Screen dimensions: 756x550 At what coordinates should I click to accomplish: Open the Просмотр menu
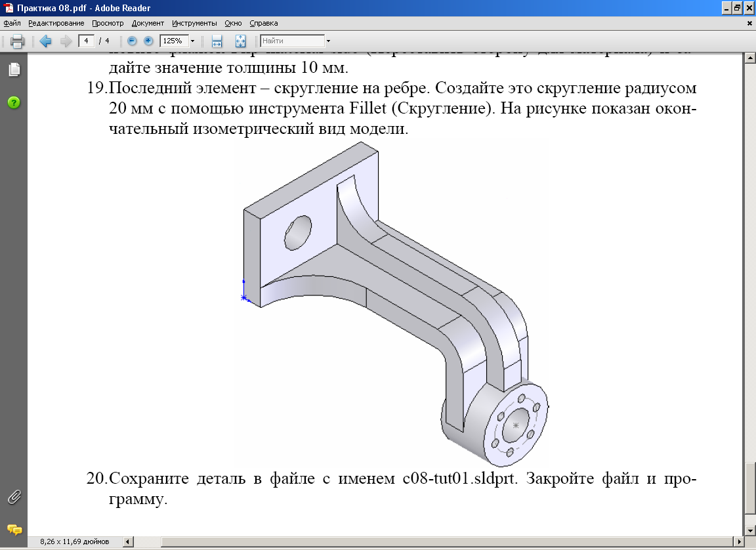tap(108, 23)
